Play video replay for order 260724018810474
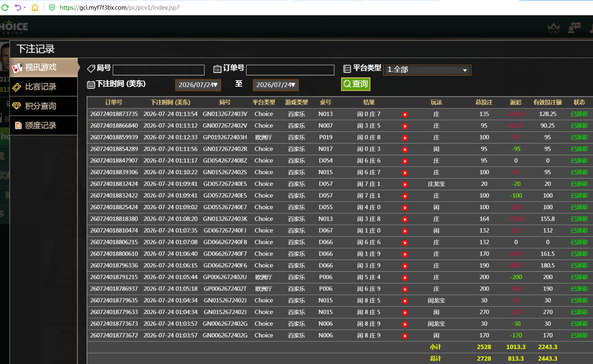Image resolution: width=593 pixels, height=364 pixels. pyautogui.click(x=405, y=231)
